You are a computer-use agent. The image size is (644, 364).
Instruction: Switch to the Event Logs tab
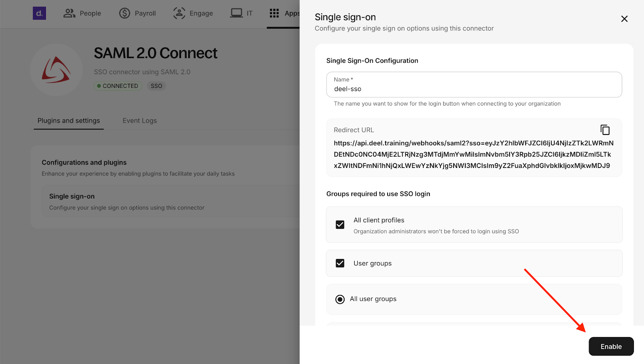coord(140,121)
